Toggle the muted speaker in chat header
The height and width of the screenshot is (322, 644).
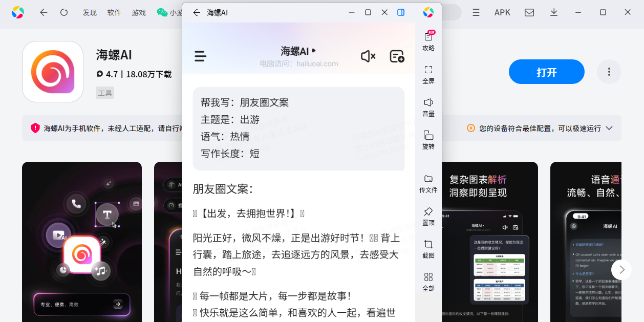(368, 56)
